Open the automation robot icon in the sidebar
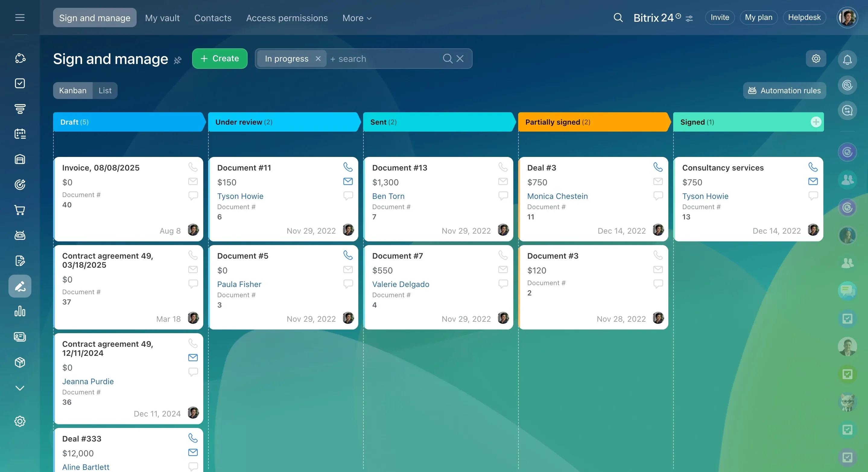 coord(20,235)
